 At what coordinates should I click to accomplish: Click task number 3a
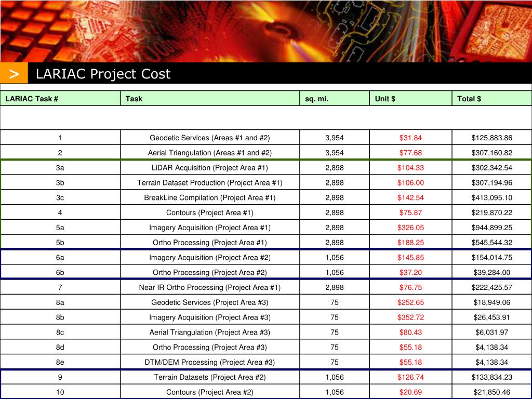click(60, 168)
